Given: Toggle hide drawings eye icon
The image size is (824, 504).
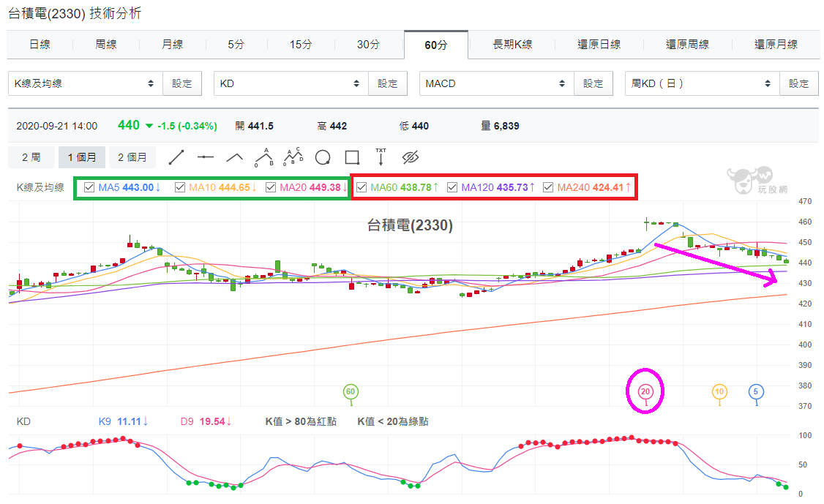Looking at the screenshot, I should 411,157.
